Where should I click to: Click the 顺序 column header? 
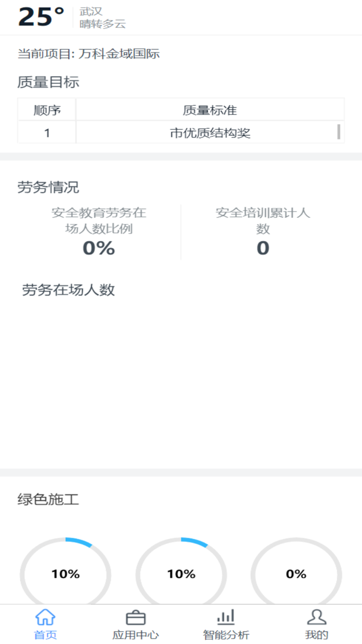pyautogui.click(x=47, y=110)
